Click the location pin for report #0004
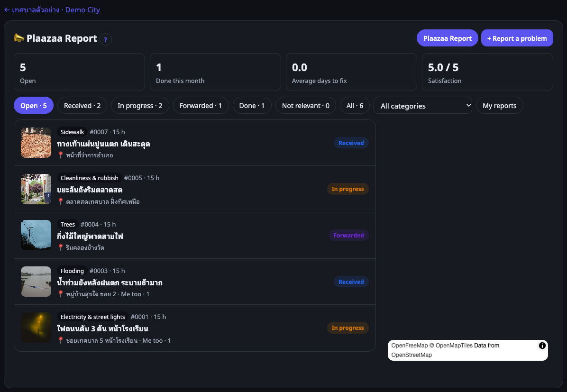 point(60,248)
